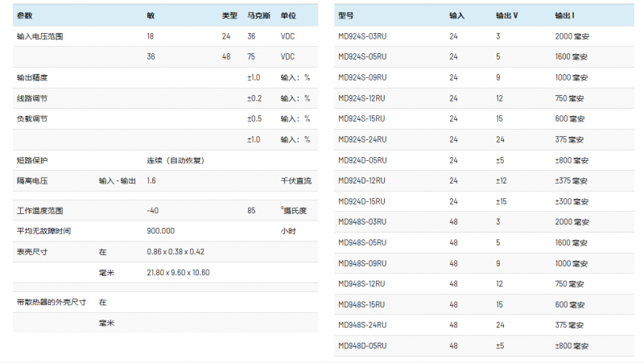Select the 平均无故障时间 parameter label

pyautogui.click(x=43, y=231)
